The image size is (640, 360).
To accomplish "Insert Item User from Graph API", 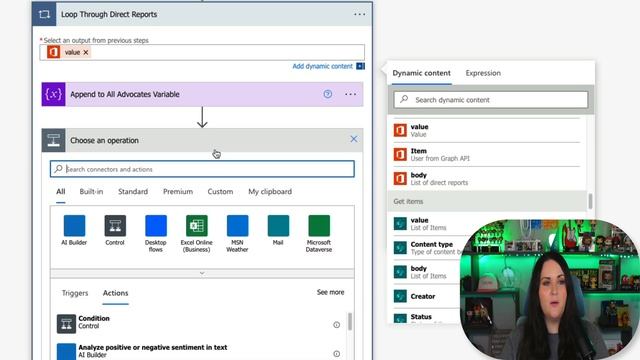I will 487,155.
